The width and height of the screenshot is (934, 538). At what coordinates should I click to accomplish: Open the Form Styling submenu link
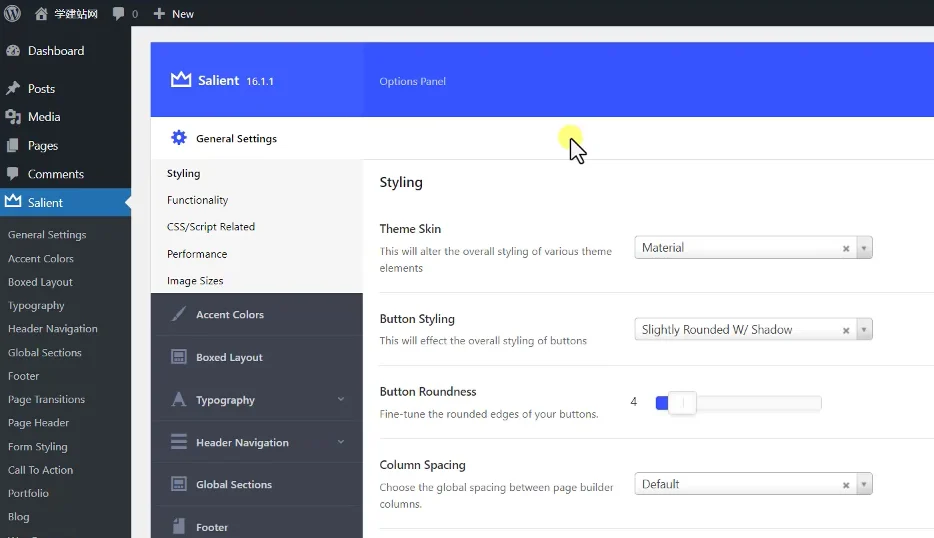point(38,447)
